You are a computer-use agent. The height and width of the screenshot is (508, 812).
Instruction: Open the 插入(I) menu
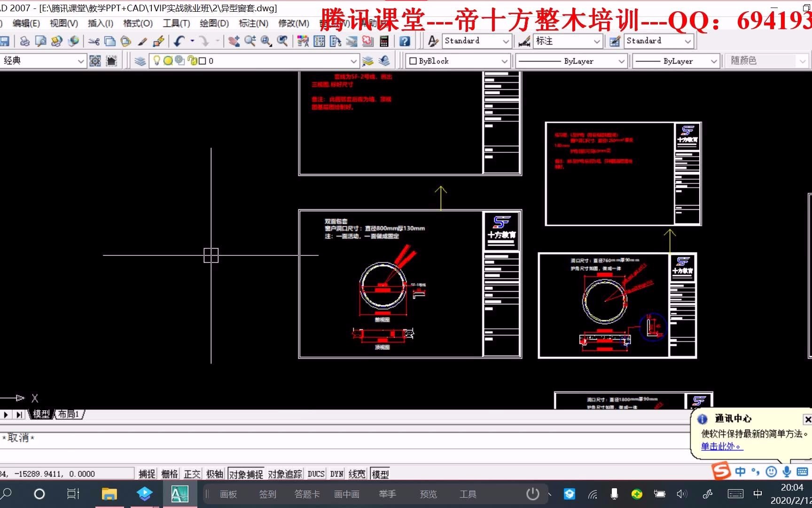click(x=101, y=23)
